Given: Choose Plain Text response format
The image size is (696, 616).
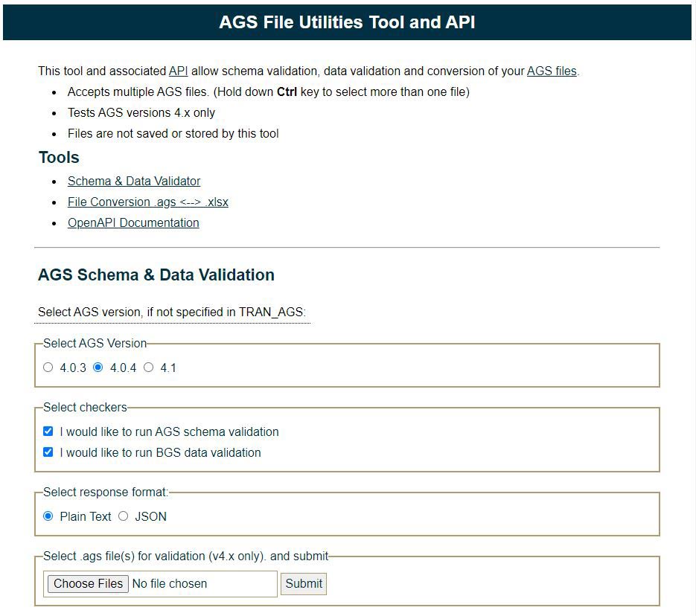Looking at the screenshot, I should tap(48, 516).
